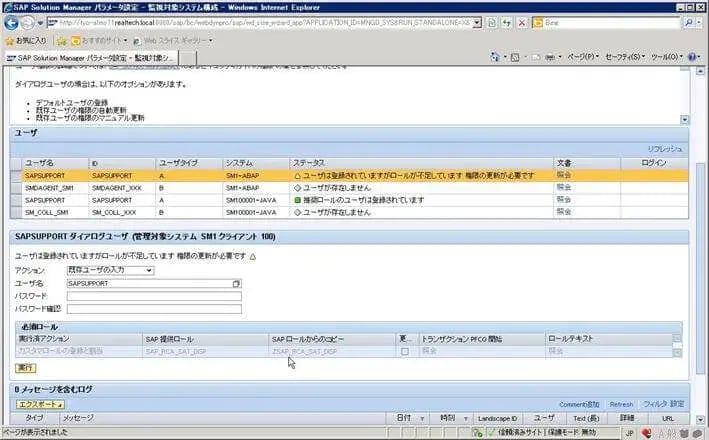Open the recent pages dropdown beside Forward
709x440 pixels.
[40, 23]
